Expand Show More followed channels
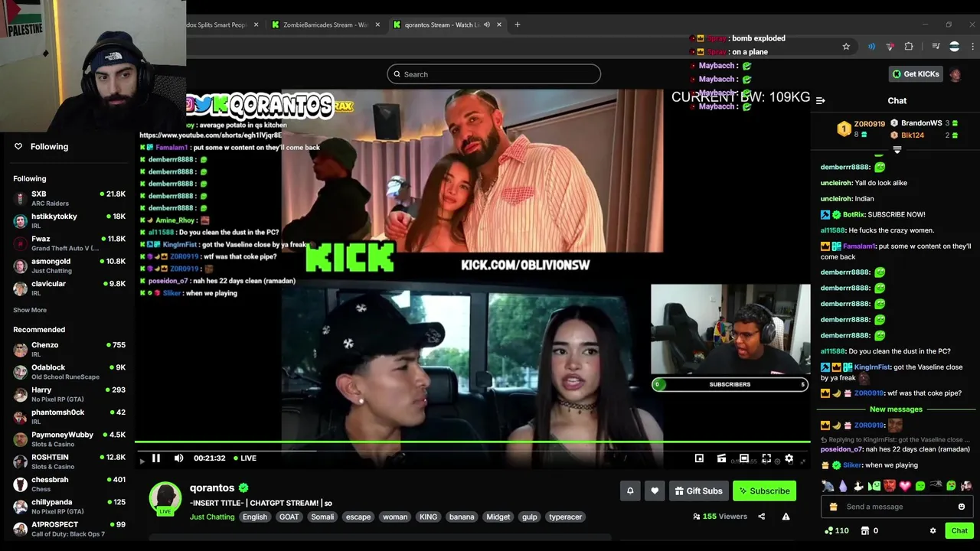This screenshot has height=551, width=980. point(30,310)
